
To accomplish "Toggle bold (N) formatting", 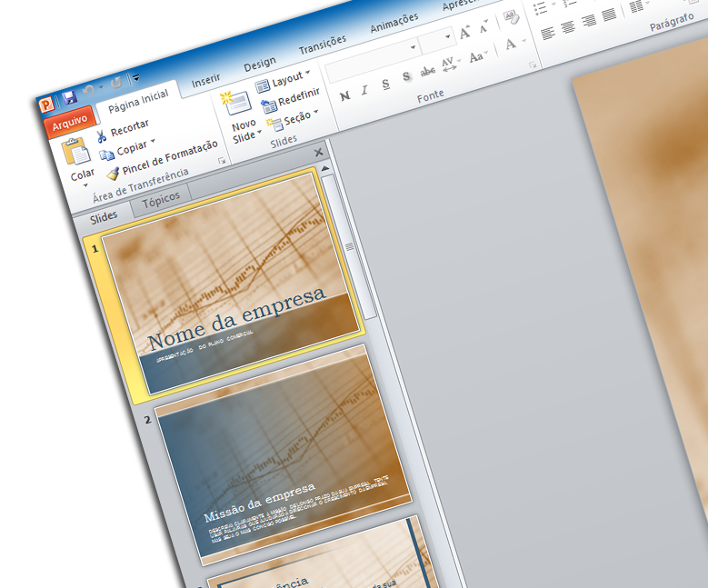I will click(344, 95).
